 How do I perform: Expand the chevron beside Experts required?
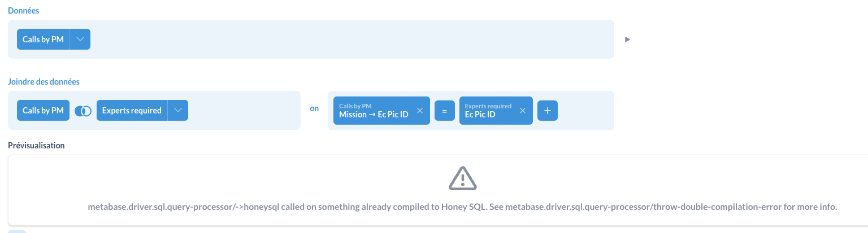coord(178,111)
